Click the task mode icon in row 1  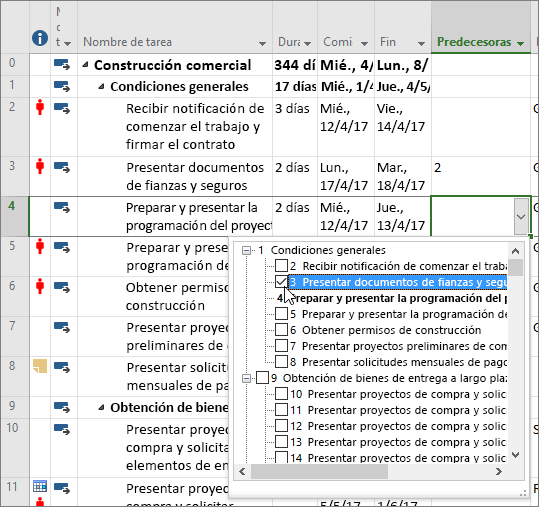tap(62, 86)
